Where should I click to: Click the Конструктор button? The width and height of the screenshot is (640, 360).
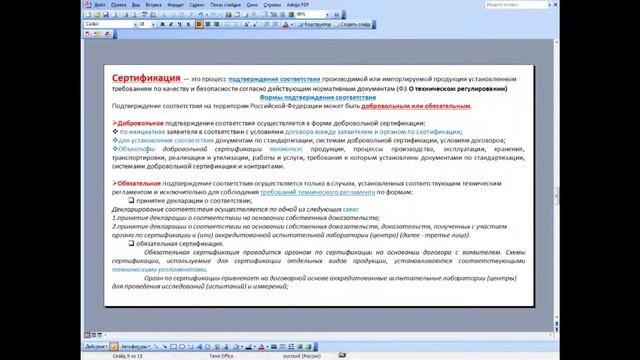click(x=315, y=24)
